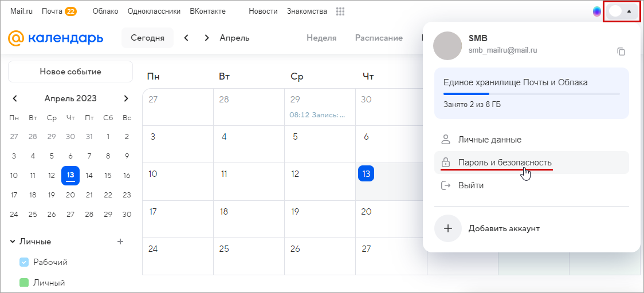644x293 pixels.
Task: Click the all-projects grid icon
Action: pyautogui.click(x=340, y=11)
